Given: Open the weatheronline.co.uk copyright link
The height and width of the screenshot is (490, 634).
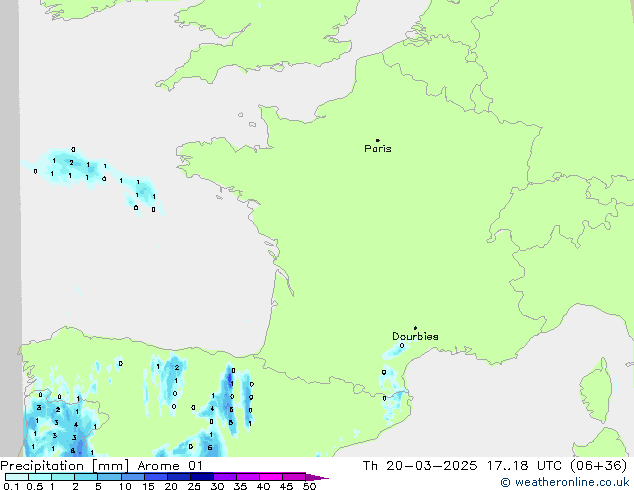Looking at the screenshot, I should pos(565,482).
